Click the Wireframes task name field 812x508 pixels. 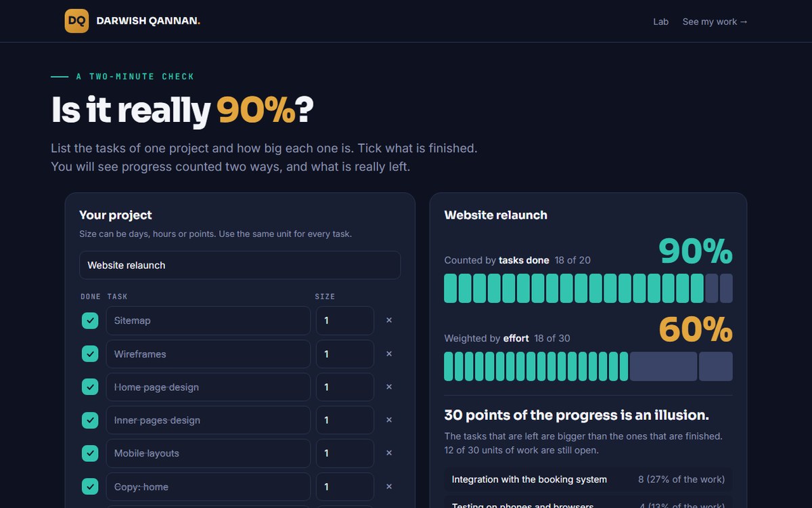(x=208, y=354)
